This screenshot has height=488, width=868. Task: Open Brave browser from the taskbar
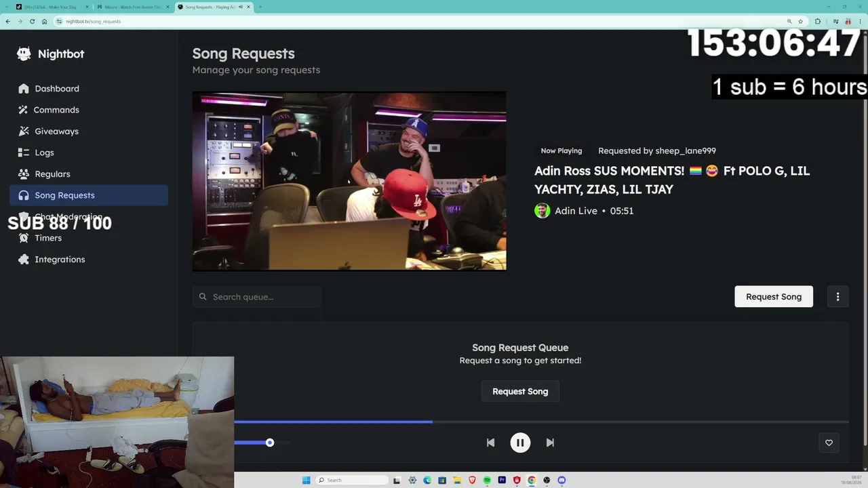coord(472,480)
